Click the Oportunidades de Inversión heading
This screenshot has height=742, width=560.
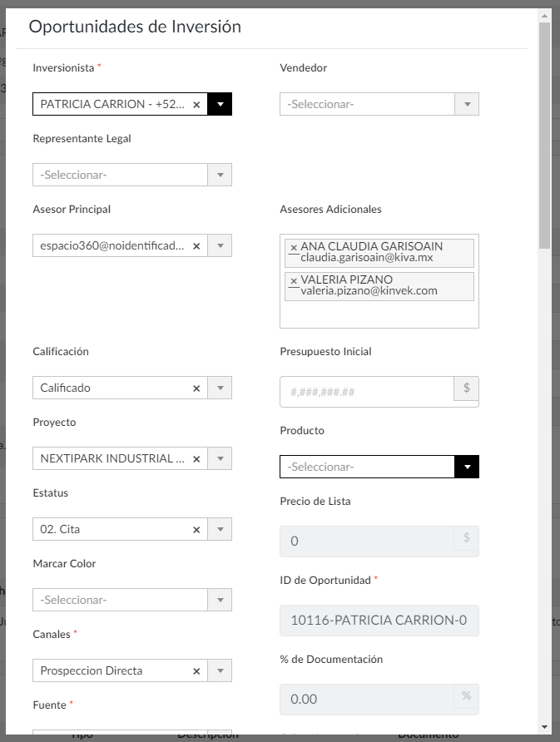[135, 27]
